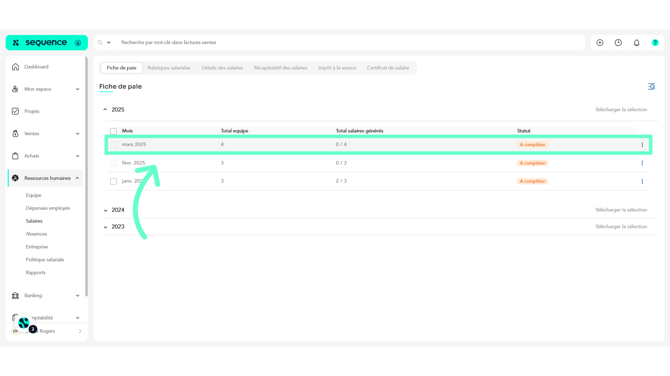The height and width of the screenshot is (376, 670).
Task: Focus the keyword search field
Action: click(350, 43)
